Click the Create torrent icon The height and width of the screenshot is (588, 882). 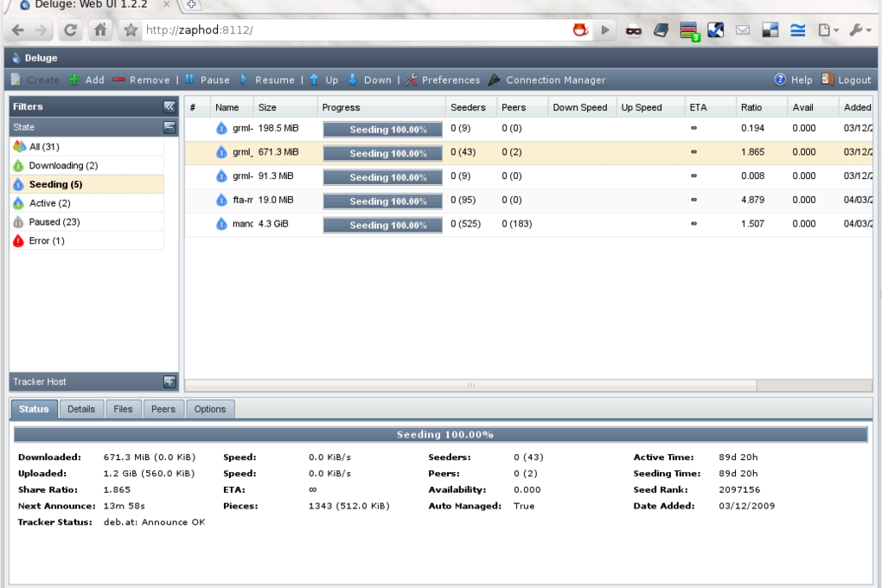pyautogui.click(x=16, y=80)
